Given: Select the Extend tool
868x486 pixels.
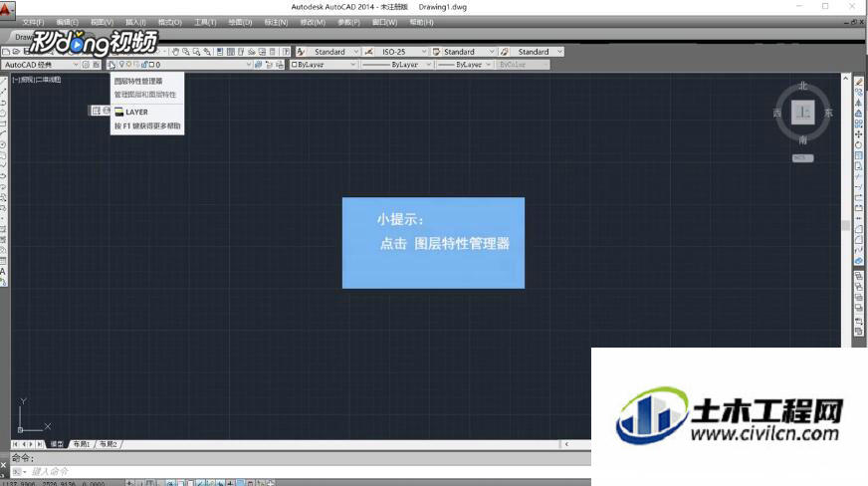Looking at the screenshot, I should click(859, 187).
